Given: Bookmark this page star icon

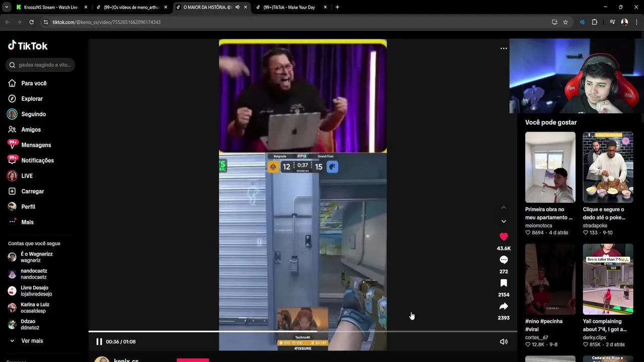Looking at the screenshot, I should [x=566, y=22].
